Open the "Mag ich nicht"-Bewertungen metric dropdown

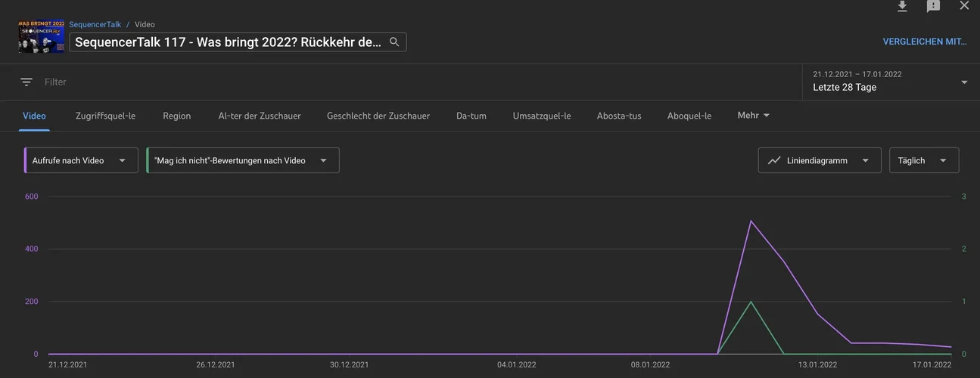(x=323, y=160)
